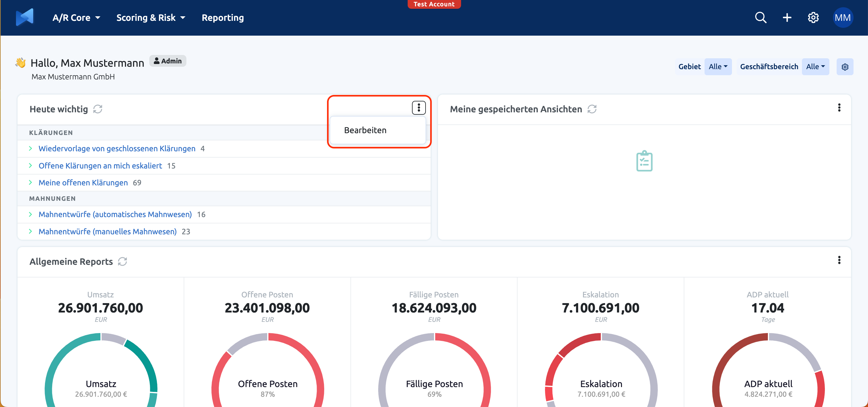Refresh Meine gespeicherten Ansichten widget
868x407 pixels.
point(592,109)
